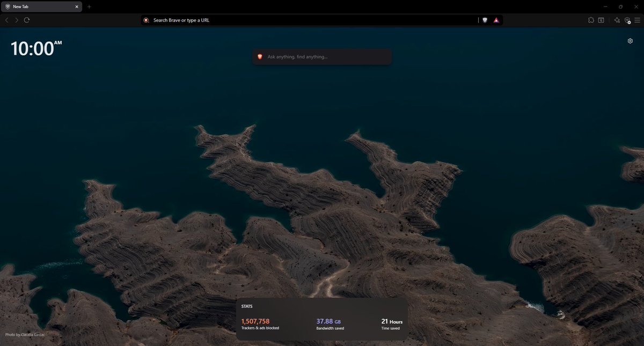Click the 'Time saved' label

(390, 328)
